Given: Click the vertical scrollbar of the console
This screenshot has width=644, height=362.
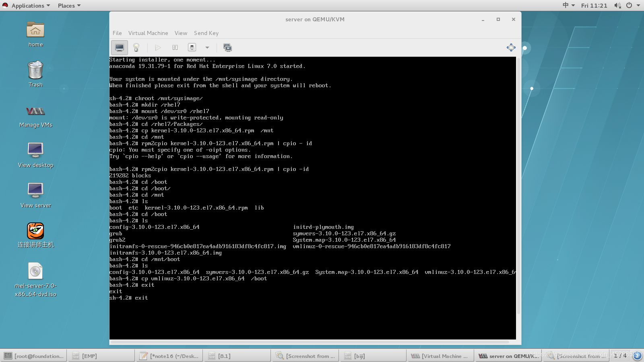Looking at the screenshot, I should coord(518,185).
